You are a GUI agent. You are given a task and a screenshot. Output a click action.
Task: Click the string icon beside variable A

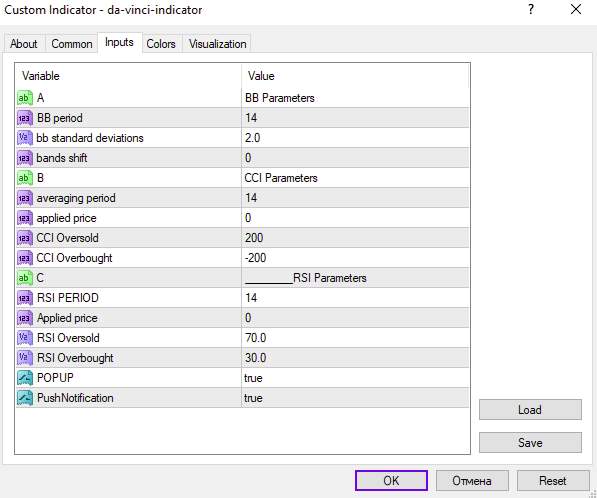(x=25, y=98)
